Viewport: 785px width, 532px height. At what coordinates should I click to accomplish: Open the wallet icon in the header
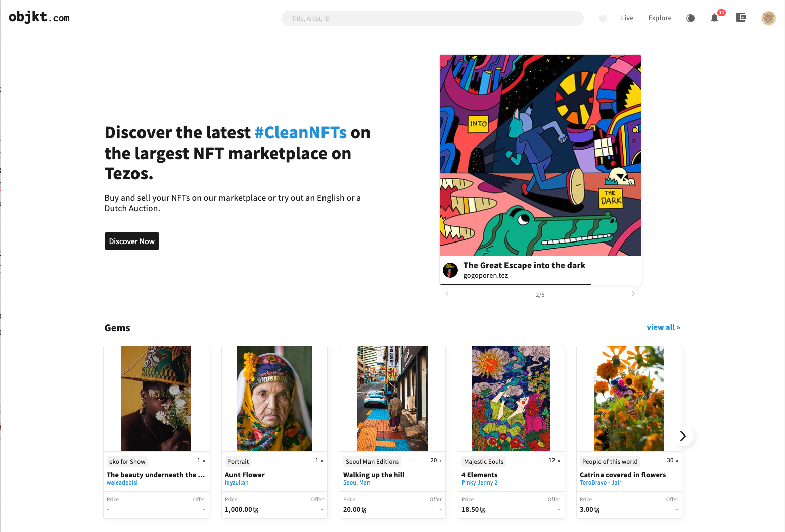pyautogui.click(x=741, y=18)
